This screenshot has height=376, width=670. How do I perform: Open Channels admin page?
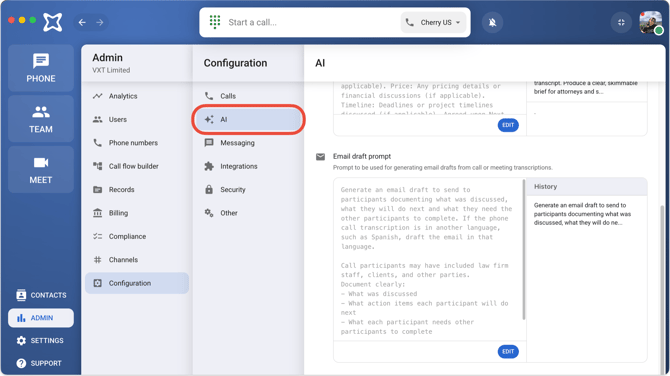pyautogui.click(x=137, y=260)
